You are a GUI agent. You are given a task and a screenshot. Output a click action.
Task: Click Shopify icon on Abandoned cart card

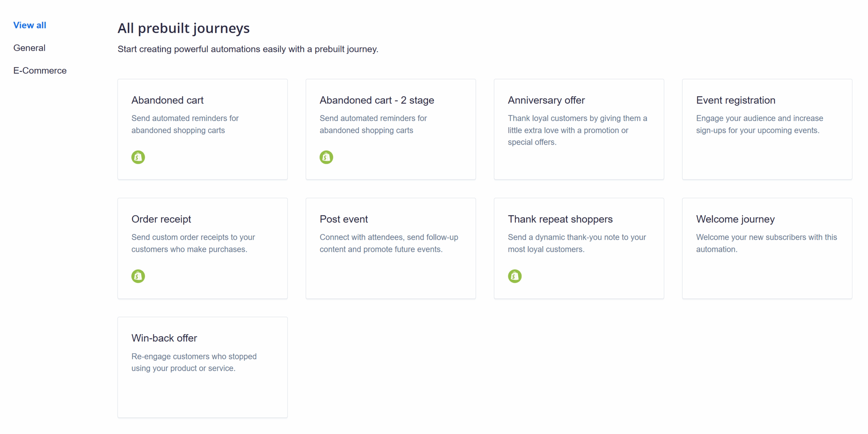(x=138, y=157)
